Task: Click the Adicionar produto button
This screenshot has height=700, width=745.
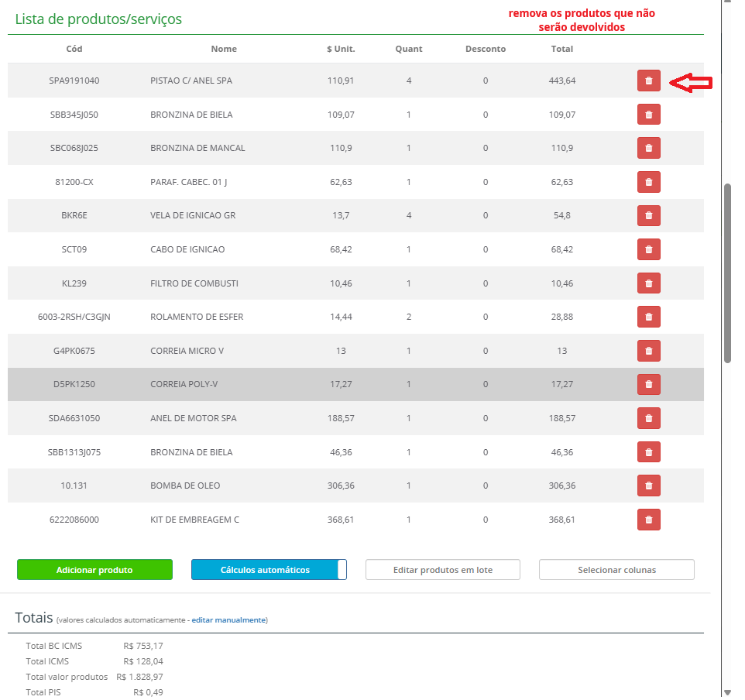Action: click(x=94, y=569)
